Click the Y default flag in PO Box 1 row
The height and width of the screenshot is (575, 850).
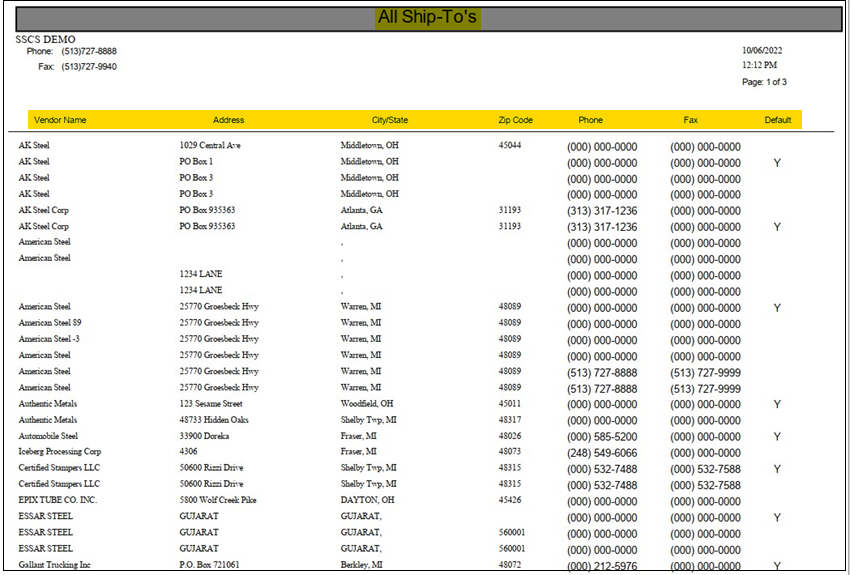[x=777, y=163]
